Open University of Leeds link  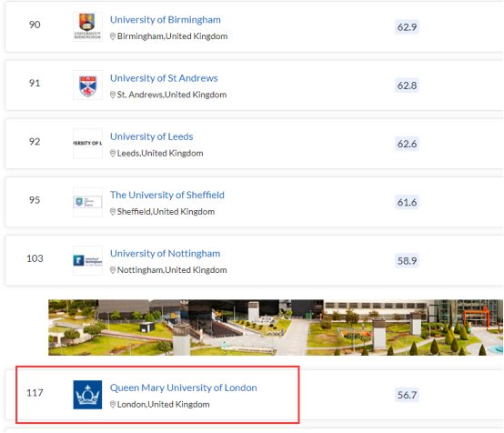click(151, 137)
